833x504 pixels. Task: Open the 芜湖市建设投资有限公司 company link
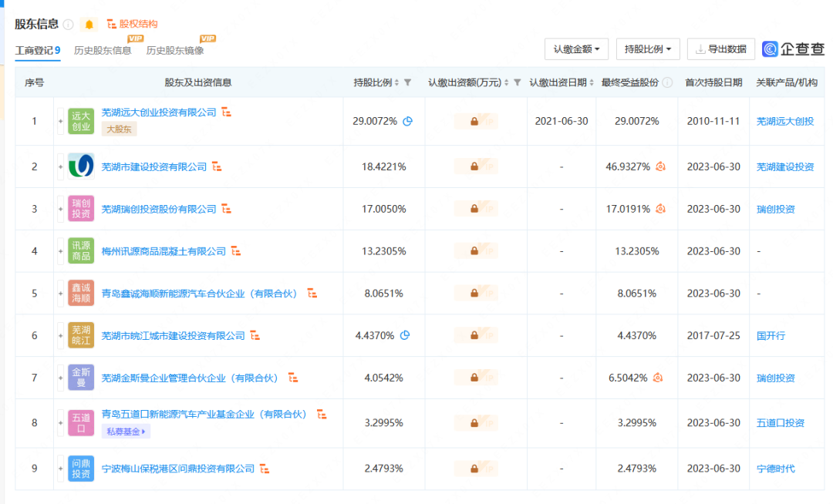[x=154, y=167]
